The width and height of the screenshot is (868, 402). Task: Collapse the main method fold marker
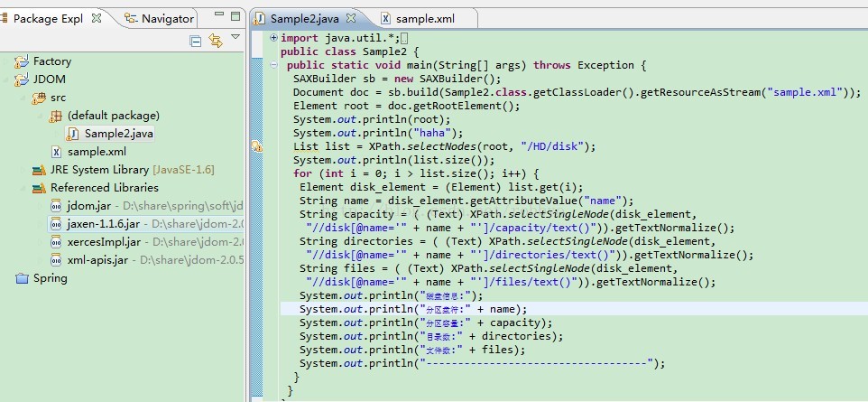(273, 65)
